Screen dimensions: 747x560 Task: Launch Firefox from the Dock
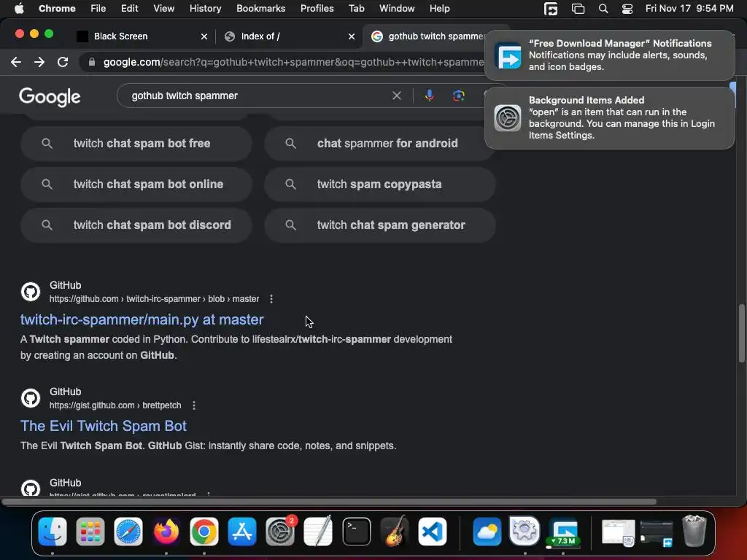pos(166,532)
